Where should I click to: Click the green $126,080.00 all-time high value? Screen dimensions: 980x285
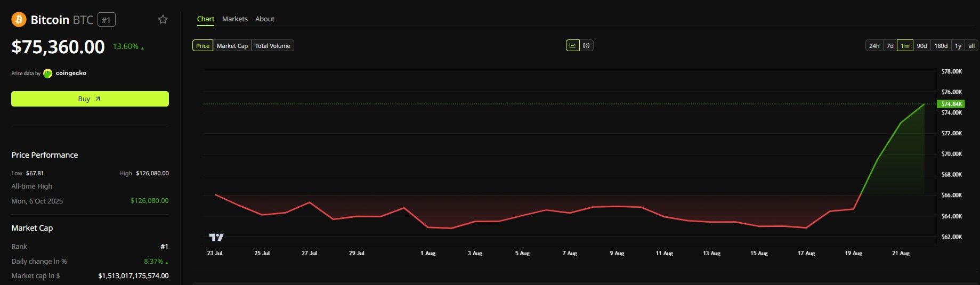(x=150, y=201)
